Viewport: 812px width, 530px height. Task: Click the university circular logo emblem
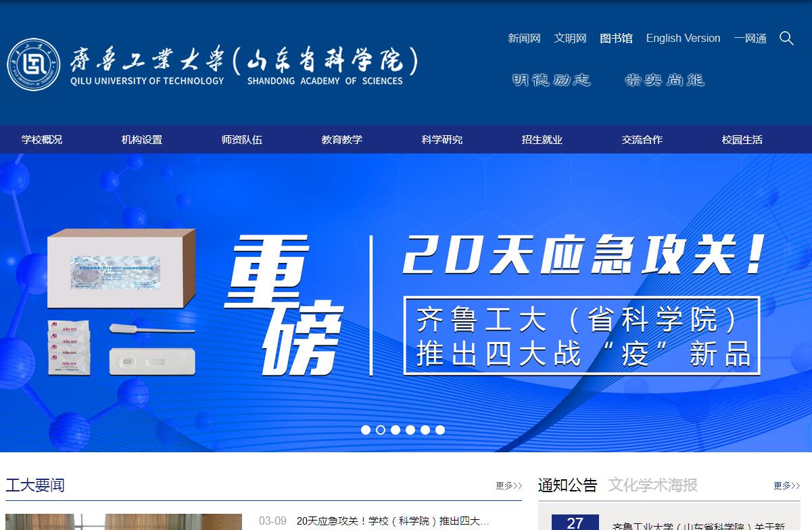coord(34,65)
